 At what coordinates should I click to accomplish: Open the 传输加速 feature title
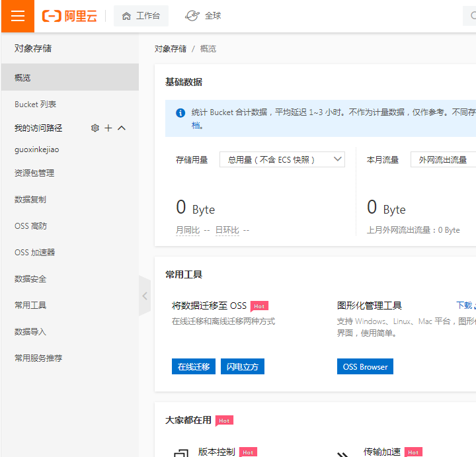[382, 452]
